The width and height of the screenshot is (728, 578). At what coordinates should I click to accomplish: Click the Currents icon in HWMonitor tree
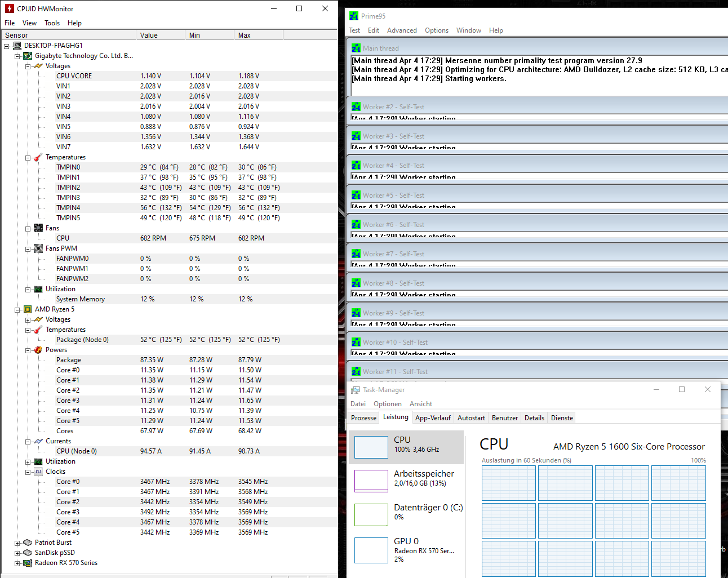click(x=38, y=441)
